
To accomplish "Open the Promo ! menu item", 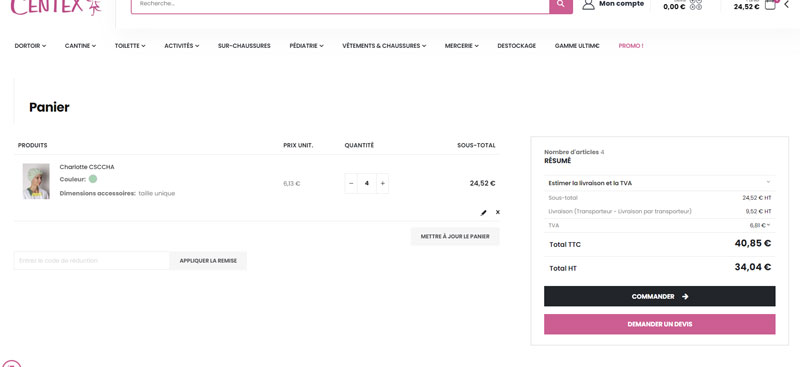I will (x=631, y=46).
